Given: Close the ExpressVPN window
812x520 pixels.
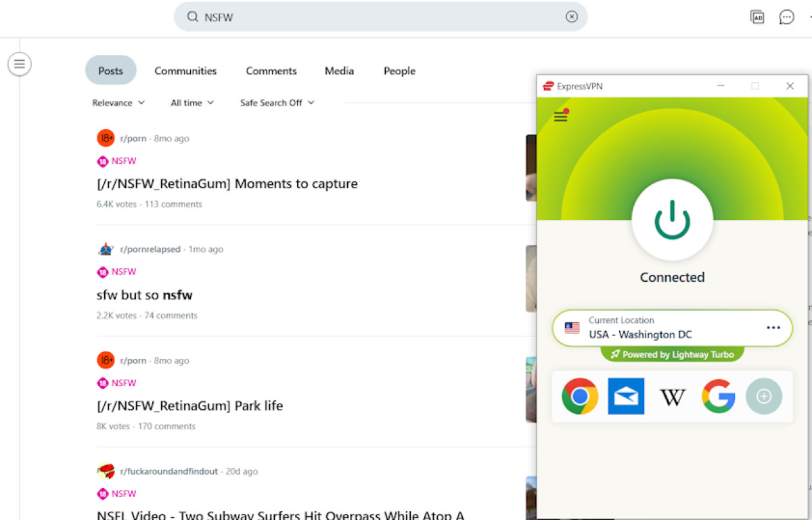Looking at the screenshot, I should click(x=790, y=86).
